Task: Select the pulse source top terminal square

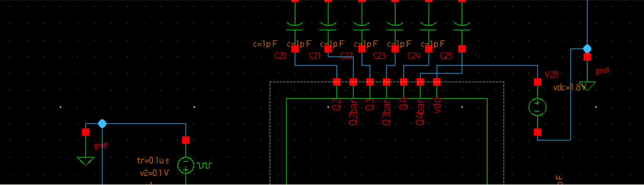Action: point(186,140)
